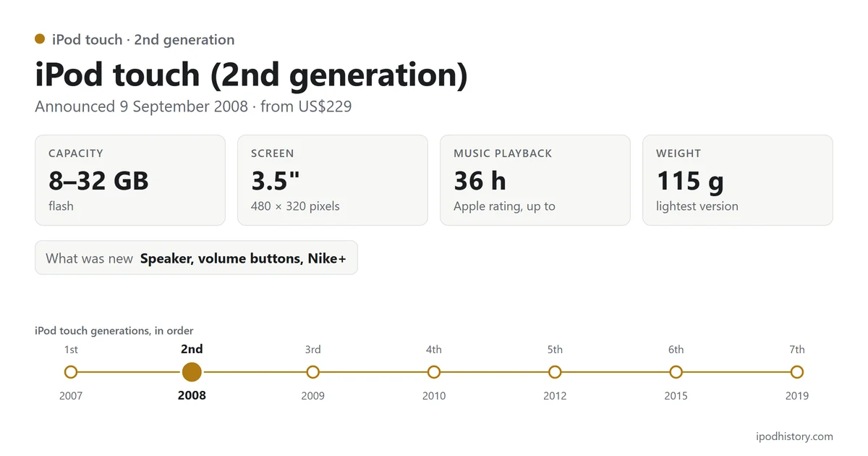Select the 4th generation timeline dot
Screen dimensions: 868x456
click(434, 372)
